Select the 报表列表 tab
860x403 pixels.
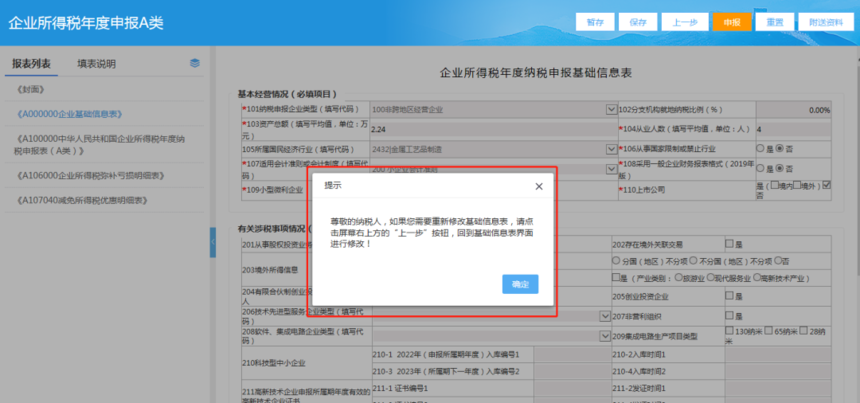[x=31, y=64]
